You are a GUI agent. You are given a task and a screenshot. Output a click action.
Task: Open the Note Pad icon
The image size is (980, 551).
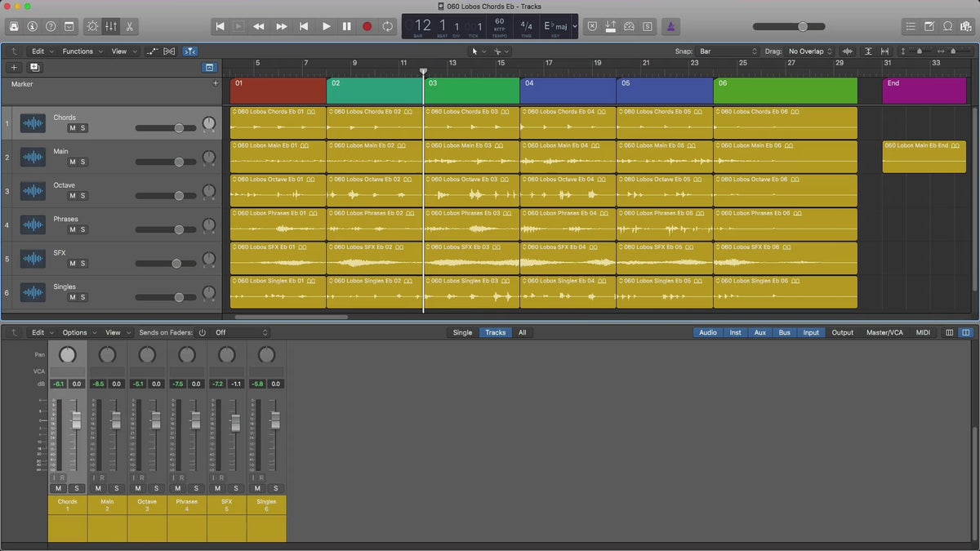point(929,26)
